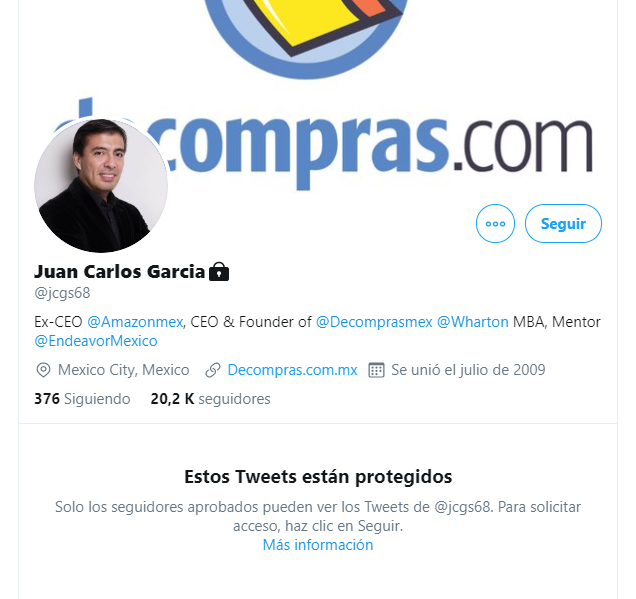
Task: Open the three-dots more options button
Action: 495,223
